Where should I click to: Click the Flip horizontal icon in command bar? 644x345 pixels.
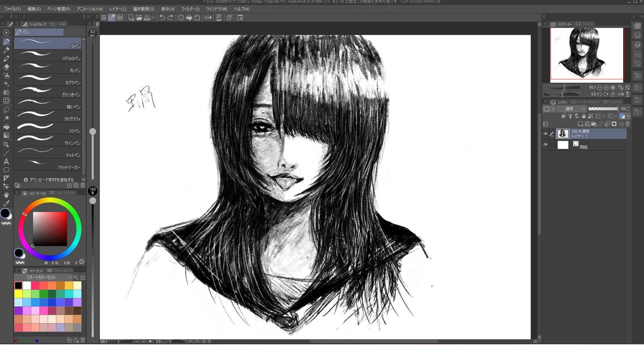pos(208,17)
